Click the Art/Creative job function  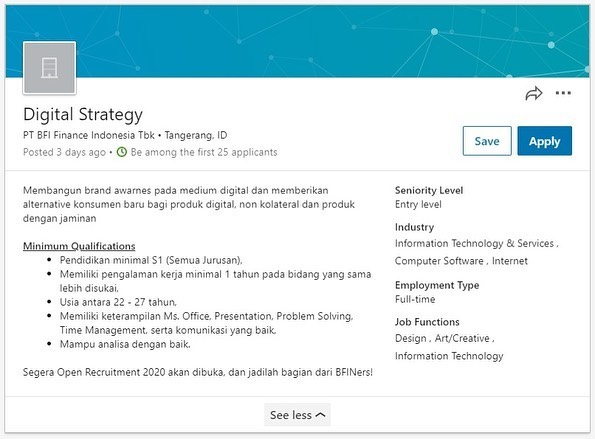click(x=462, y=338)
